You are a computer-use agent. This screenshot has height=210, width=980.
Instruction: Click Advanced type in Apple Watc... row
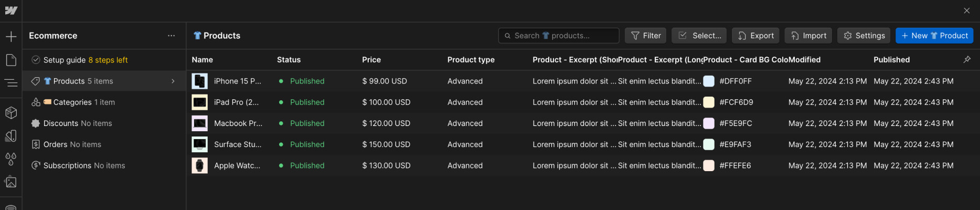[465, 165]
